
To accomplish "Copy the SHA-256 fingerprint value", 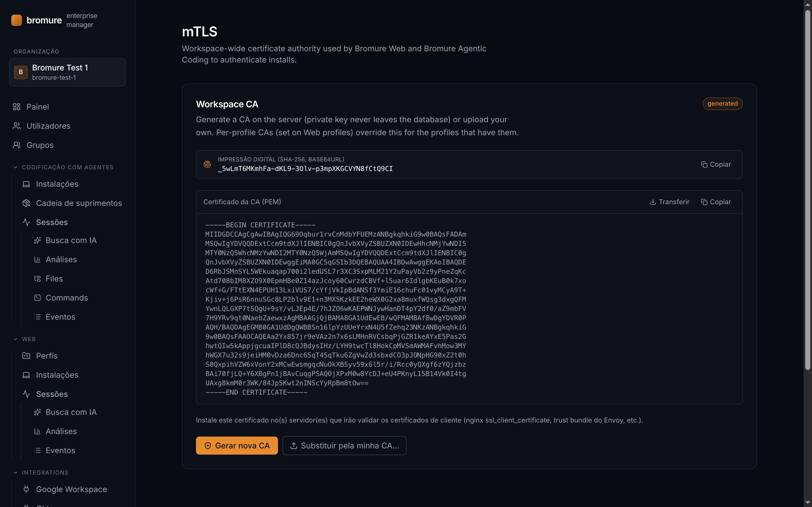I will point(716,164).
